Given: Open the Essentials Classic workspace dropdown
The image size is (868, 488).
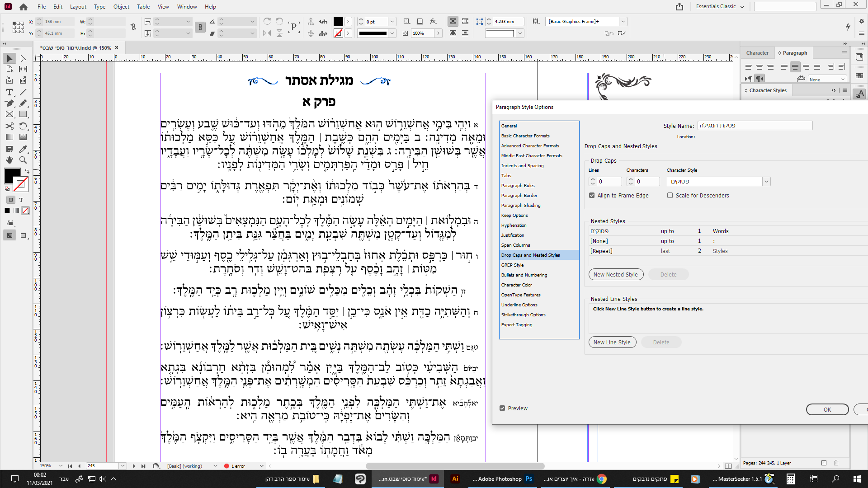Looking at the screenshot, I should click(x=721, y=6).
